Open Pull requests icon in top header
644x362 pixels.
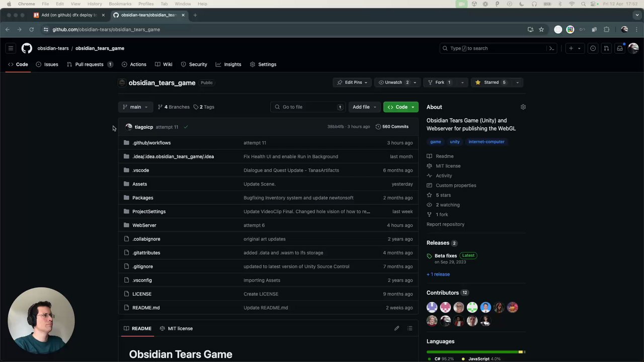[606, 48]
